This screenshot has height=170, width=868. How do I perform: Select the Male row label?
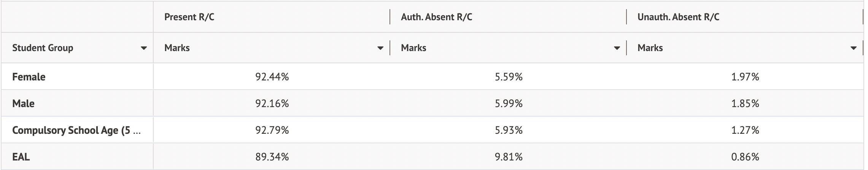[23, 104]
